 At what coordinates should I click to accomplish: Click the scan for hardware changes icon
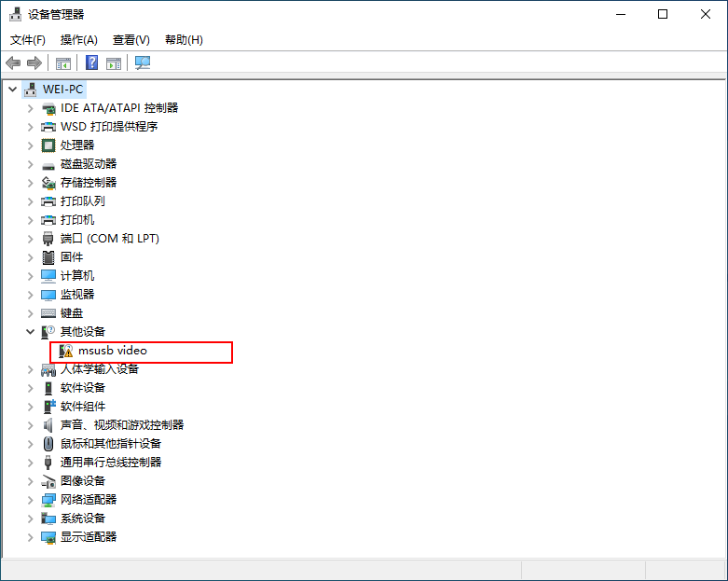tap(143, 62)
